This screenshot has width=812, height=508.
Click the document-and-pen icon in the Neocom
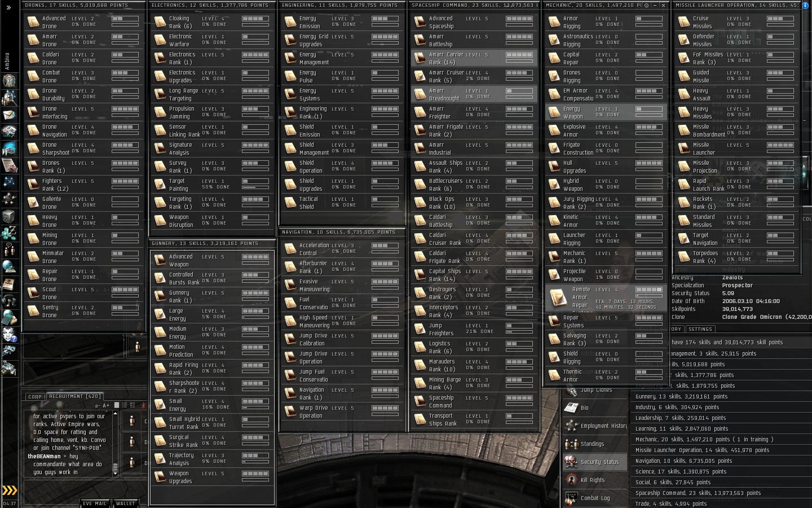click(9, 165)
